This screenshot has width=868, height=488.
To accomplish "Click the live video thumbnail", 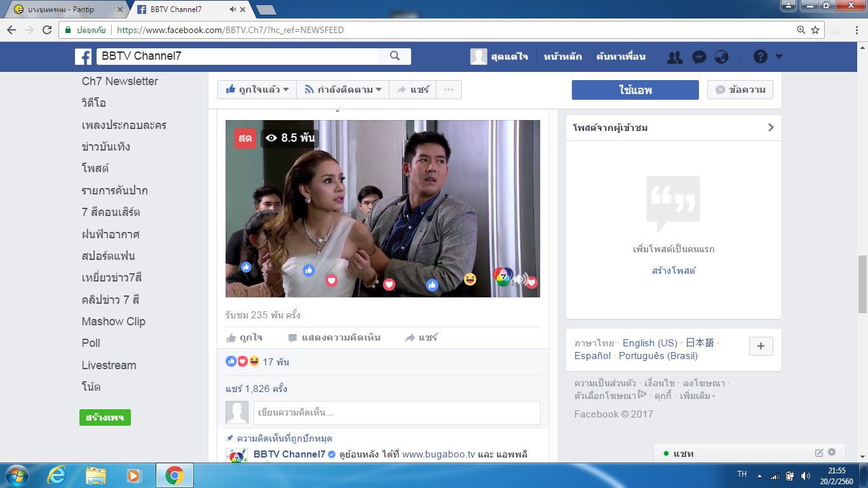I will pyautogui.click(x=383, y=208).
